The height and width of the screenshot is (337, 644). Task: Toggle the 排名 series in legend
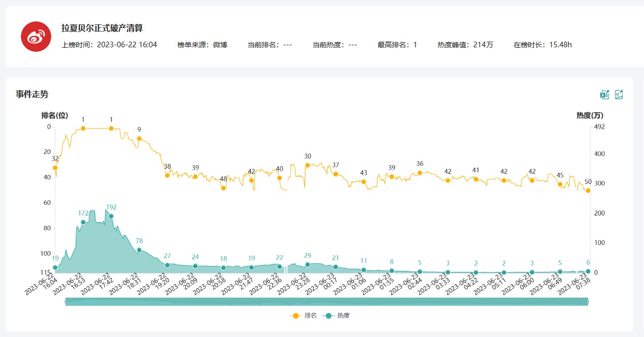(x=304, y=316)
